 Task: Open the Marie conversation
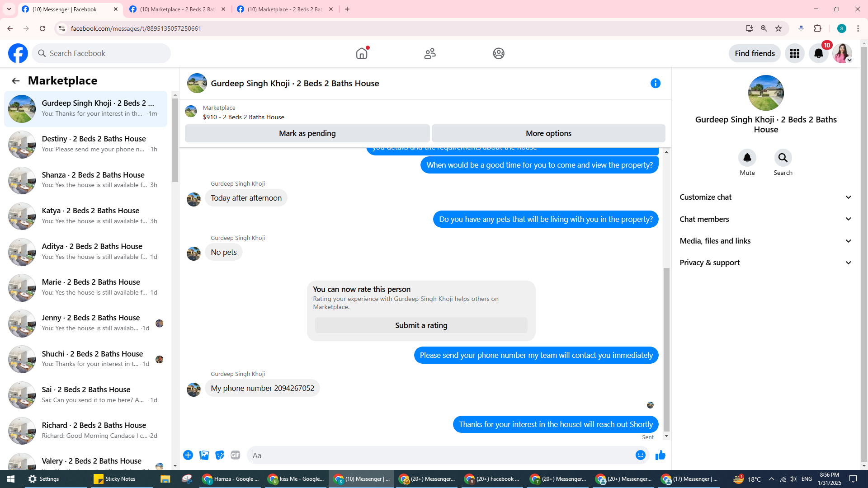point(86,287)
